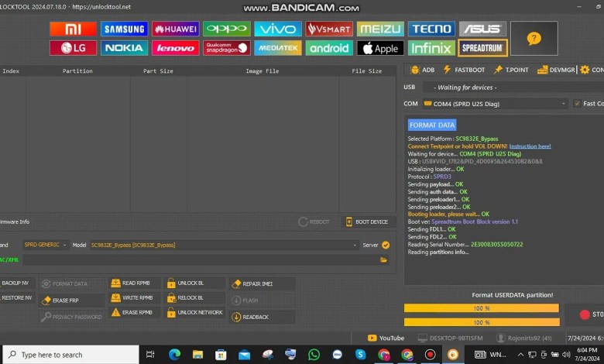Viewport: 604px width, 364px height.
Task: Choose the Xiaomi MI brand tile
Action: coord(73,29)
